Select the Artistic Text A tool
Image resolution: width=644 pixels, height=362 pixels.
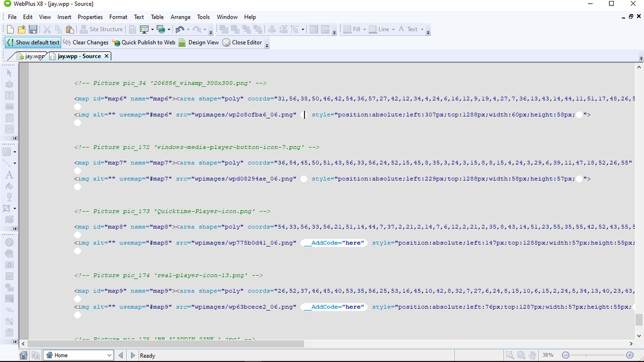tap(9, 175)
